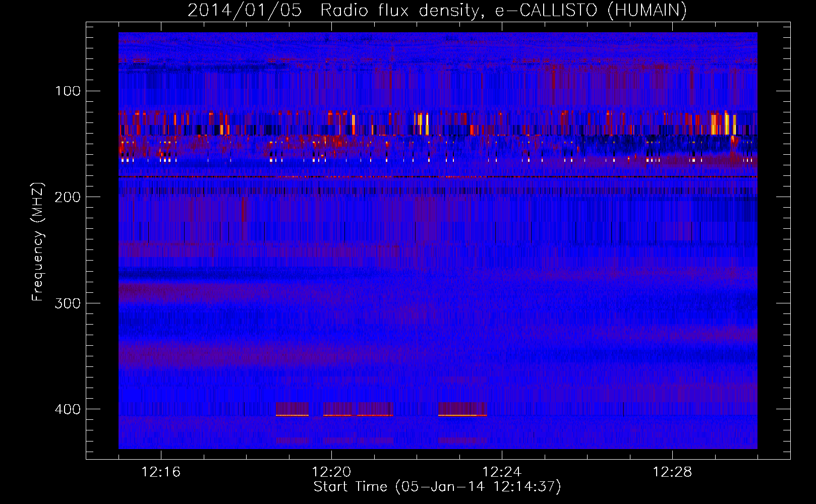Click the '200' frequency tick label
The height and width of the screenshot is (504, 816).
(x=68, y=197)
